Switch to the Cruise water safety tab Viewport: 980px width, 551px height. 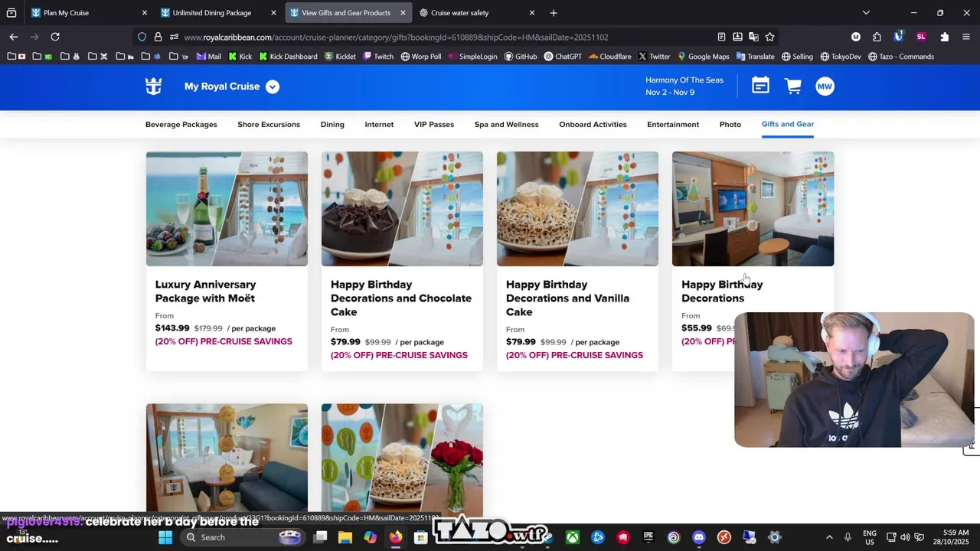477,12
